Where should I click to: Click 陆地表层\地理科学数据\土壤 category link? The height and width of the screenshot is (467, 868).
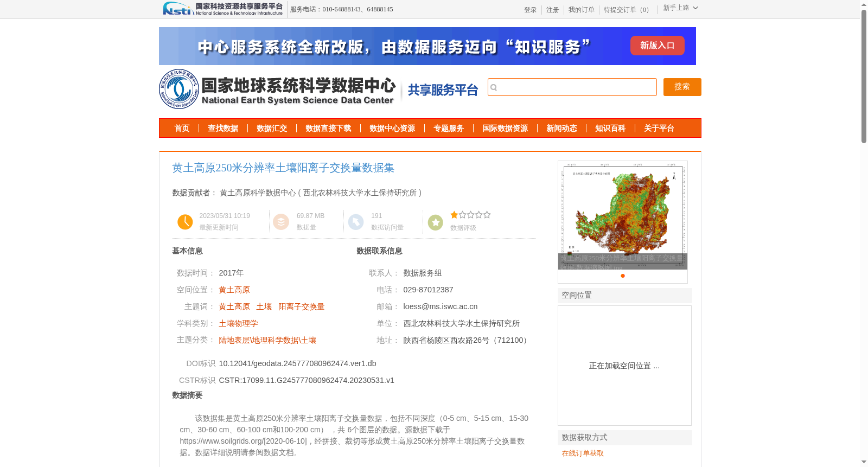(x=267, y=341)
